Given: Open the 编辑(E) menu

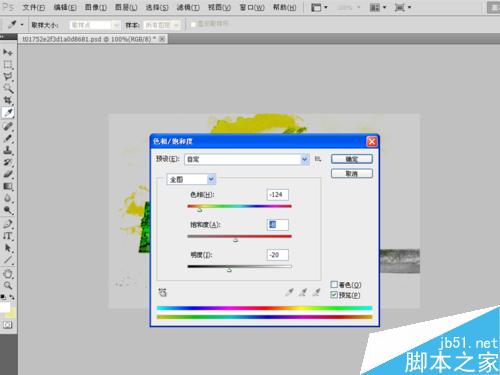Looking at the screenshot, I should point(65,7).
